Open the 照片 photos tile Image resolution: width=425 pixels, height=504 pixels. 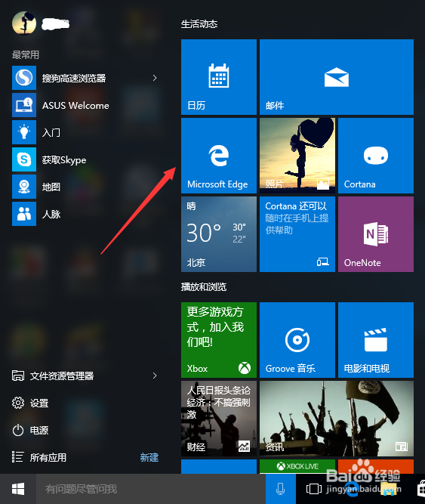tap(297, 156)
